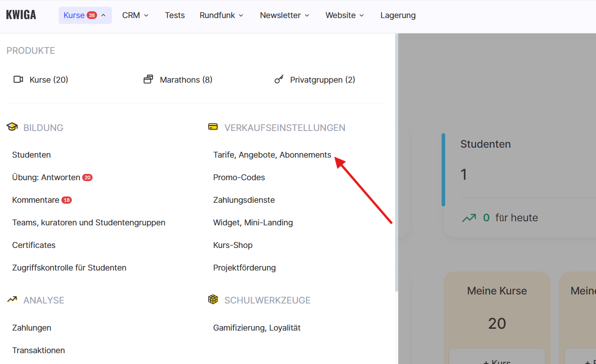Viewport: 596px width, 364px height.
Task: Open Zahlungsdienste
Action: pyautogui.click(x=244, y=200)
